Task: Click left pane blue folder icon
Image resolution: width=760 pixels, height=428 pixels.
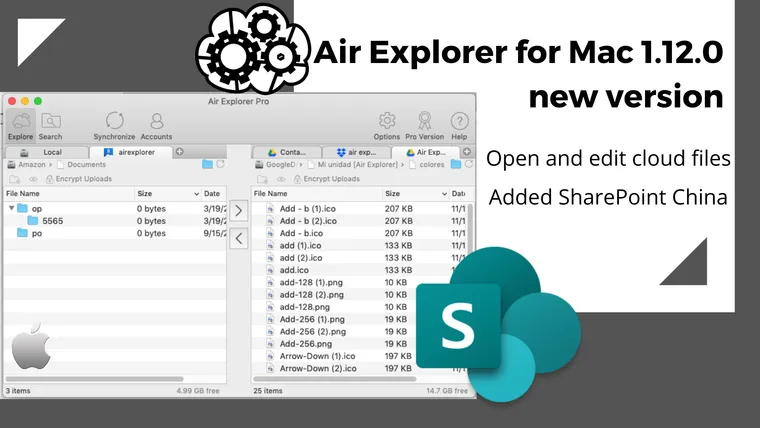Action: click(x=207, y=164)
